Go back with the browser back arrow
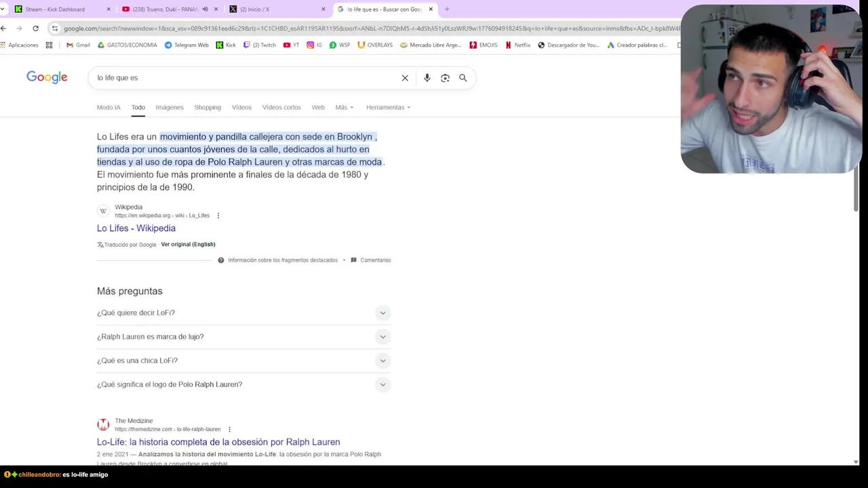The height and width of the screenshot is (488, 868). click(3, 28)
